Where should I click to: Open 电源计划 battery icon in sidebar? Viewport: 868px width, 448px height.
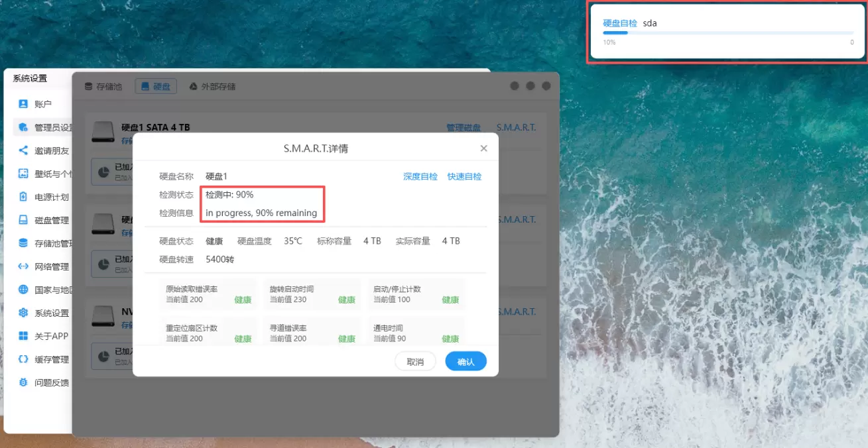click(x=23, y=197)
